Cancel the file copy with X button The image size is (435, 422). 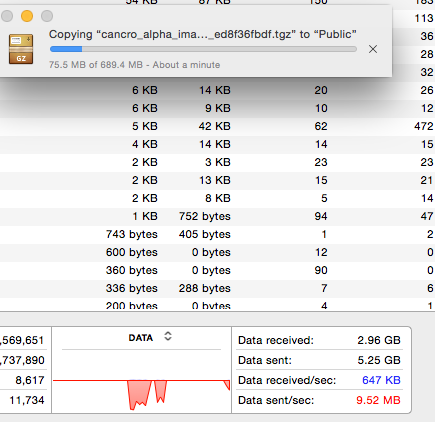point(373,49)
